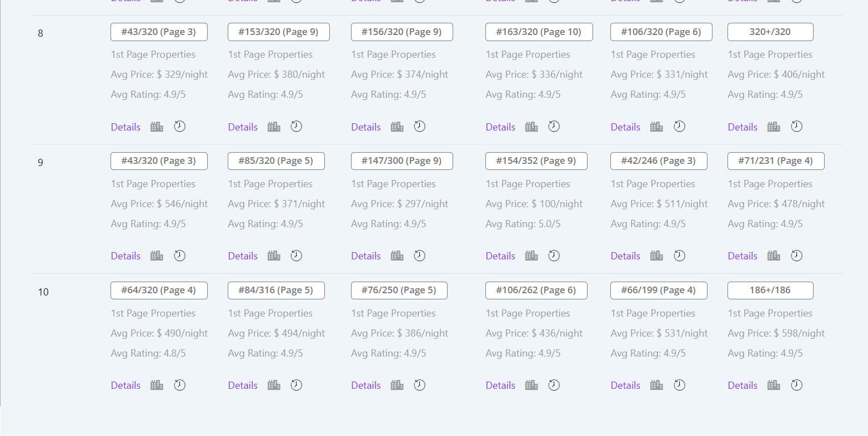868x436 pixels.
Task: Open building icon in $336/night card
Action: [531, 127]
